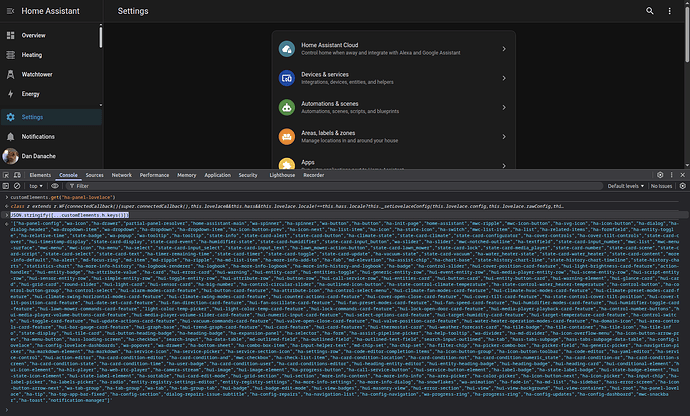Select Settings in the sidebar
This screenshot has width=690, height=416.
coord(51,117)
